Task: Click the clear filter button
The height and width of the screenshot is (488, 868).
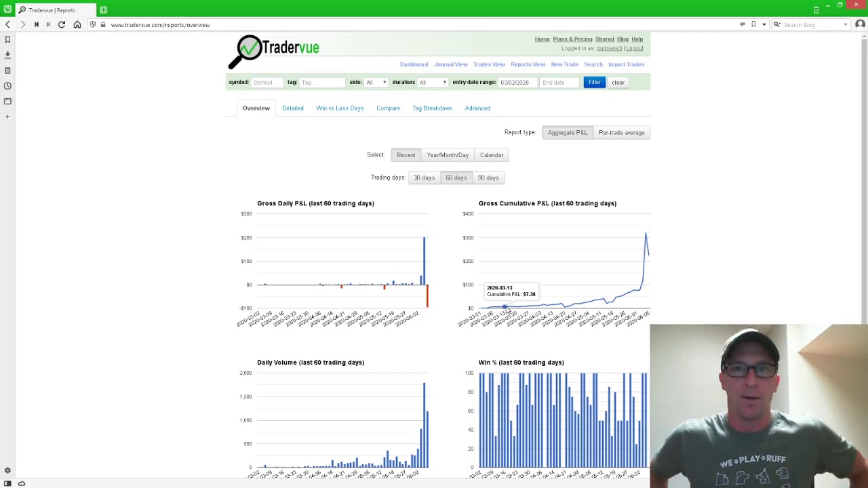Action: tap(618, 82)
